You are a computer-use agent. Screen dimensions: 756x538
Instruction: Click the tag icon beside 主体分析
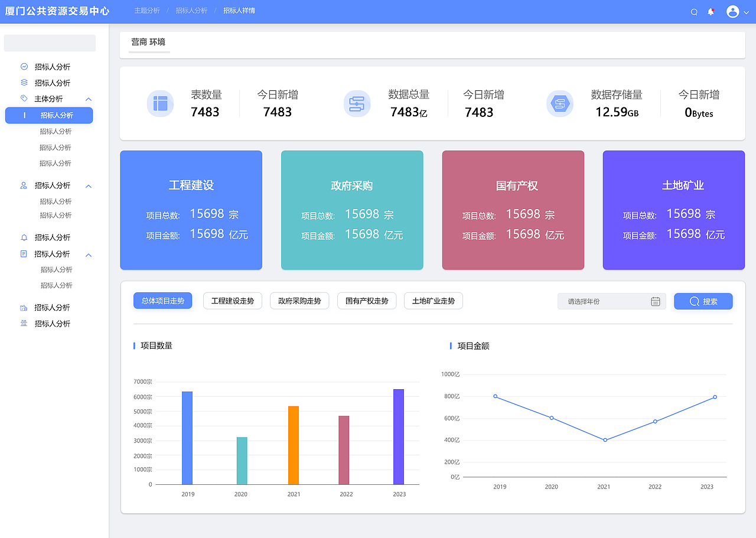tap(24, 99)
